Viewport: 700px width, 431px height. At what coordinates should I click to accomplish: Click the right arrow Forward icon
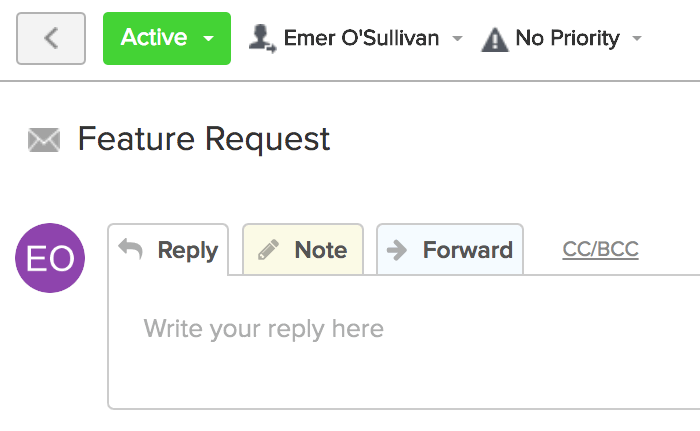coord(397,250)
